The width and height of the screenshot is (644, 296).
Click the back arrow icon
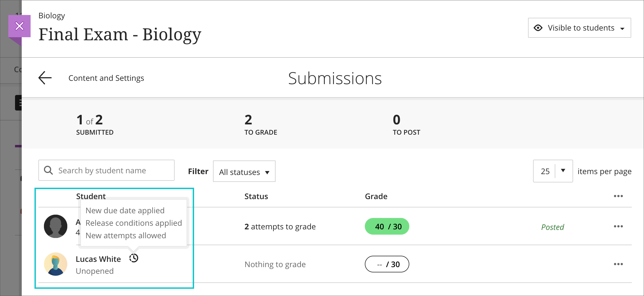click(45, 78)
